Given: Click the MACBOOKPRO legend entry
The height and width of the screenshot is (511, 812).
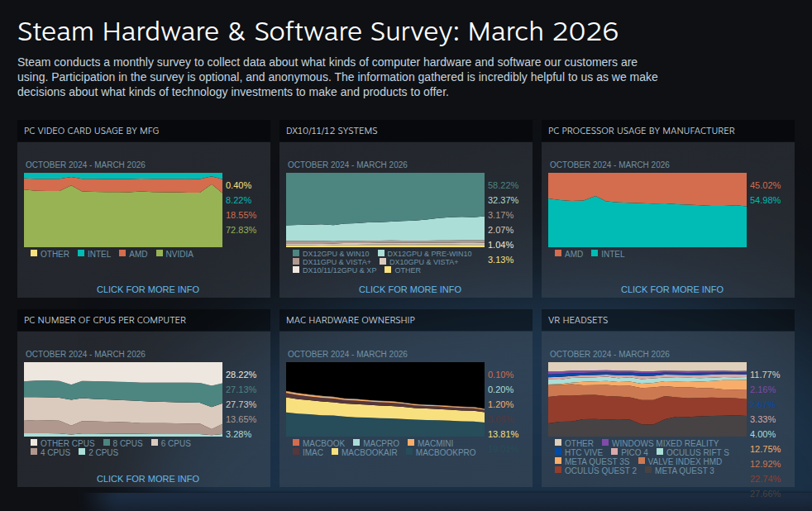Looking at the screenshot, I should tap(441, 452).
